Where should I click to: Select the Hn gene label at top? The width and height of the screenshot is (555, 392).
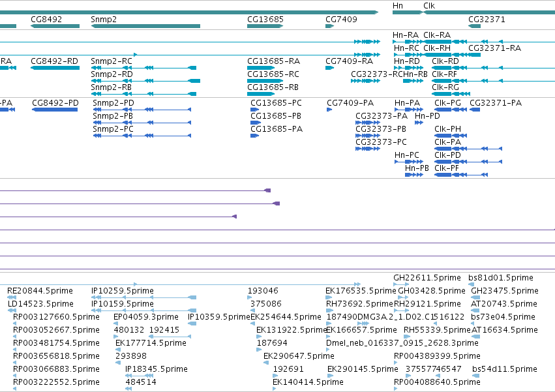pyautogui.click(x=397, y=6)
